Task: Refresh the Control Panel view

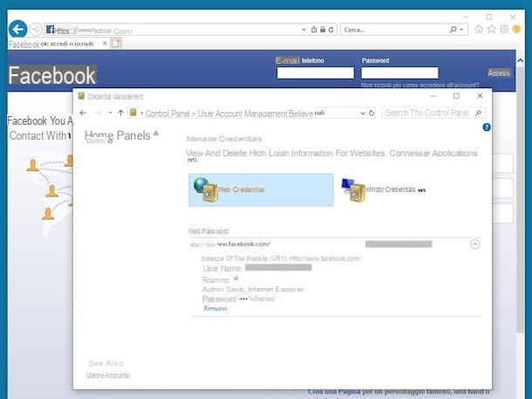Action: (x=372, y=114)
